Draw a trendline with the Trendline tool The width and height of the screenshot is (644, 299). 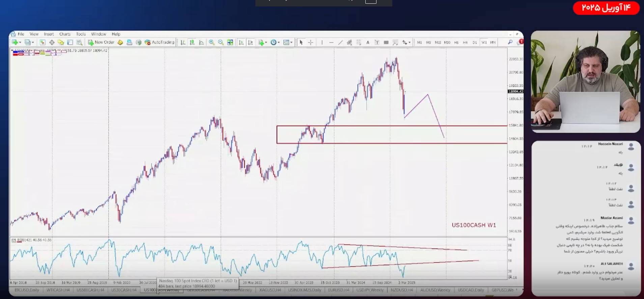point(340,42)
